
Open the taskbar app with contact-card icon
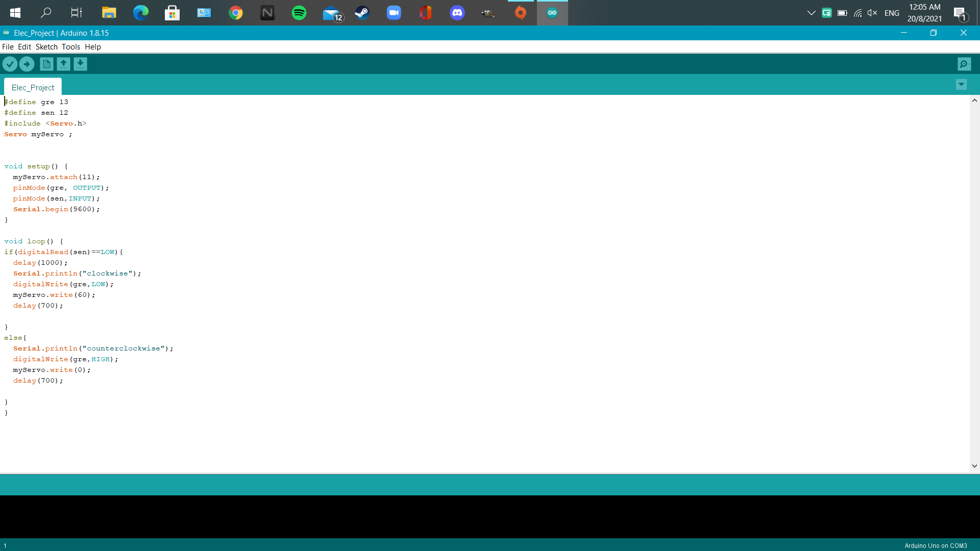204,13
